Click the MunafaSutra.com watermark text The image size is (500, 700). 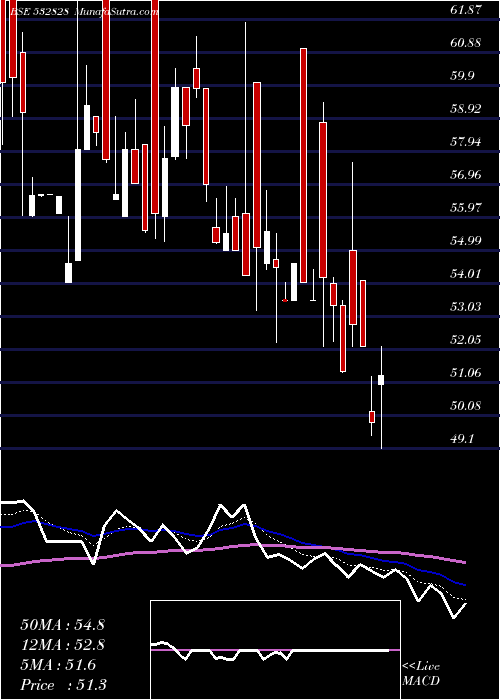coord(116,12)
